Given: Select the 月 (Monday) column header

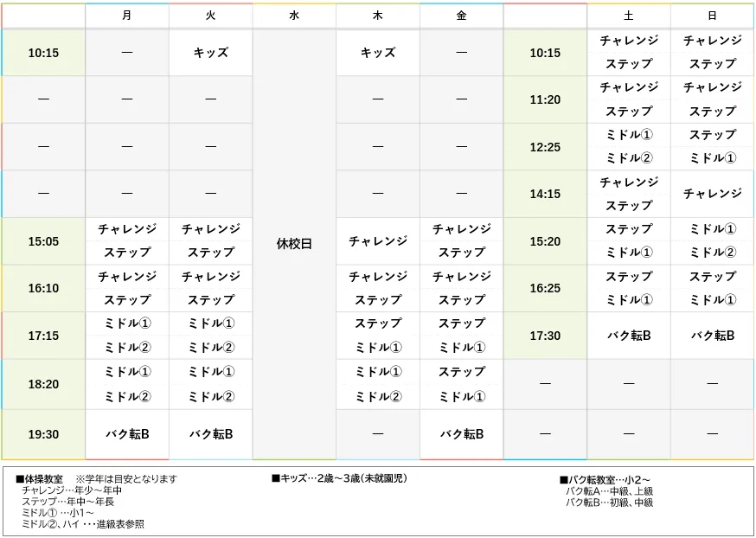Looking at the screenshot, I should [x=126, y=16].
